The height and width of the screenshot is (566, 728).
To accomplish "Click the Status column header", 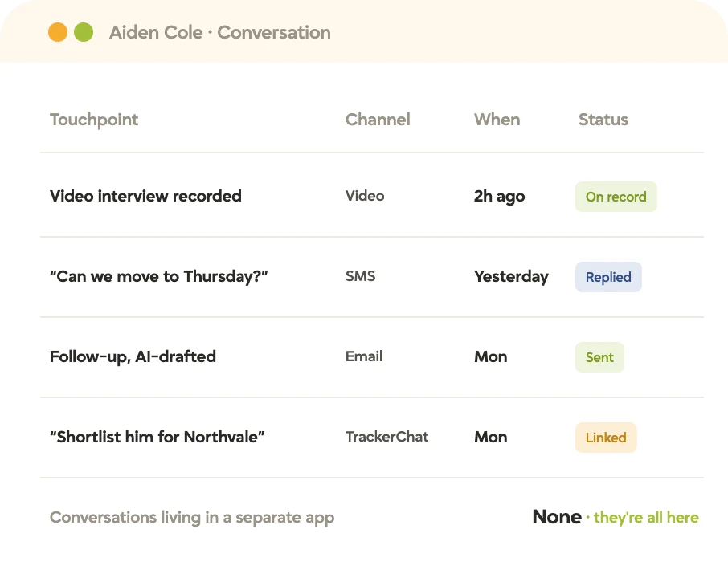I will click(x=603, y=120).
